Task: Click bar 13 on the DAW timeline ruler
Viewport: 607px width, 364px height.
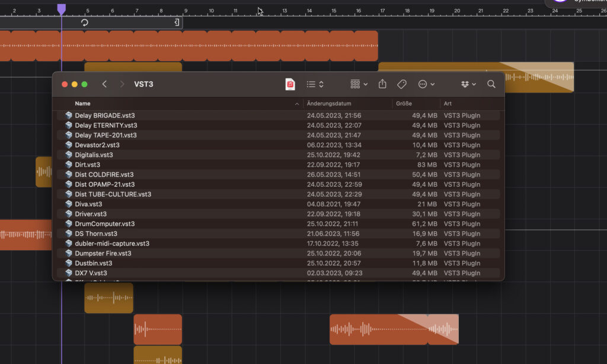Action: [x=285, y=11]
